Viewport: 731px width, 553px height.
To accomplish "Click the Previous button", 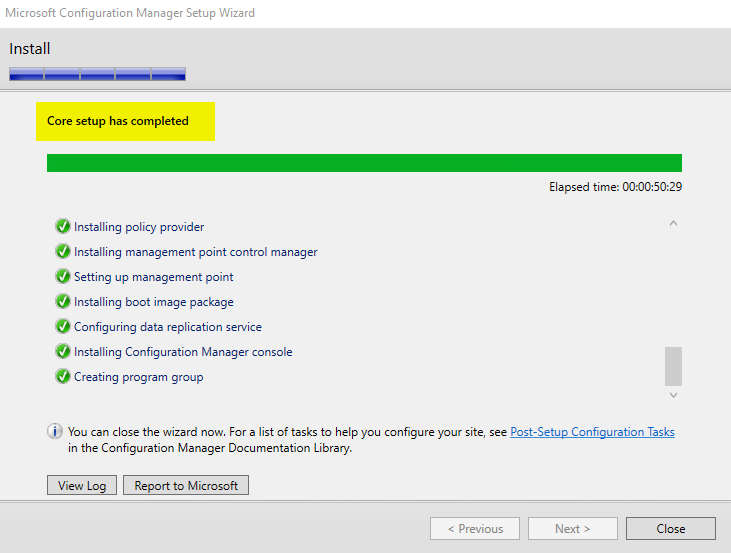I will point(474,529).
